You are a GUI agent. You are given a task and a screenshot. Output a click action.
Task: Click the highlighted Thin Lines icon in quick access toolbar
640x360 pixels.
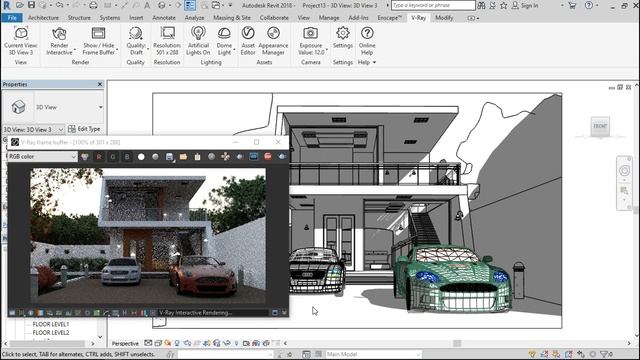click(x=190, y=5)
